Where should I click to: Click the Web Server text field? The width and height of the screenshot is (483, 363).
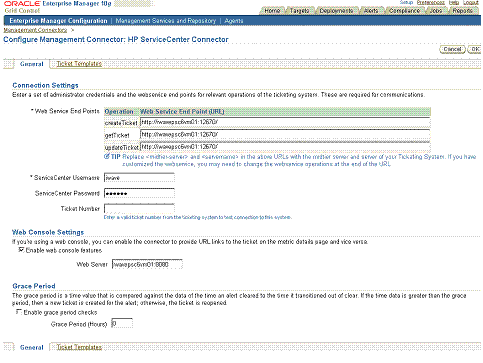point(147,264)
